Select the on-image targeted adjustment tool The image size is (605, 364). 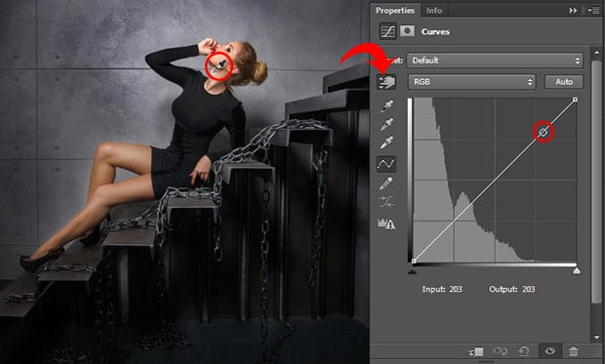coord(386,82)
